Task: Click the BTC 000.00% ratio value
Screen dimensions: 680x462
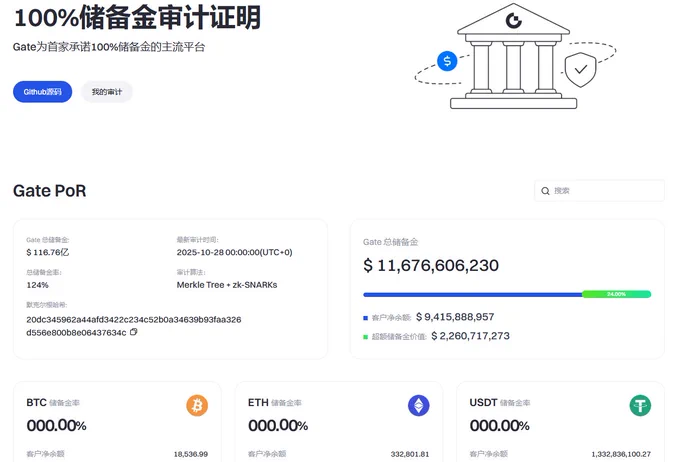Action: tap(56, 426)
